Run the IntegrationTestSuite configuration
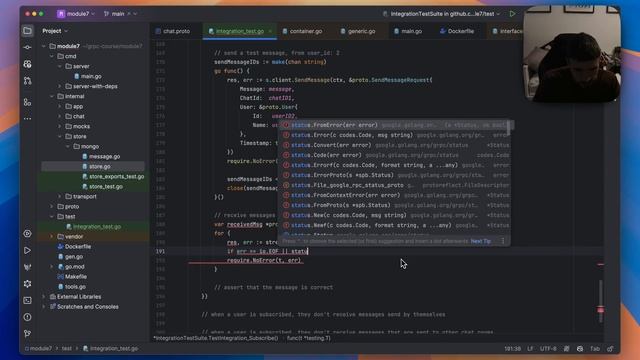Image resolution: width=640 pixels, height=360 pixels. [x=512, y=14]
